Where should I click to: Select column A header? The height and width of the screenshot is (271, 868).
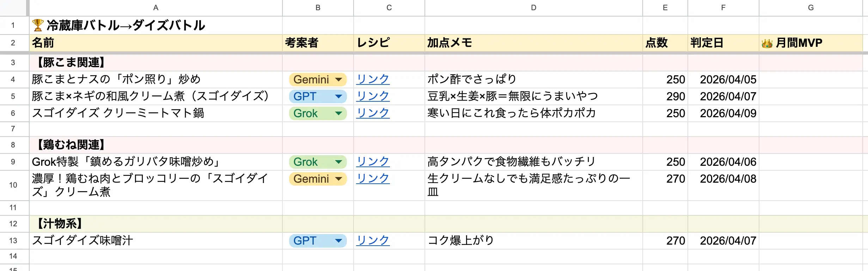tap(155, 8)
